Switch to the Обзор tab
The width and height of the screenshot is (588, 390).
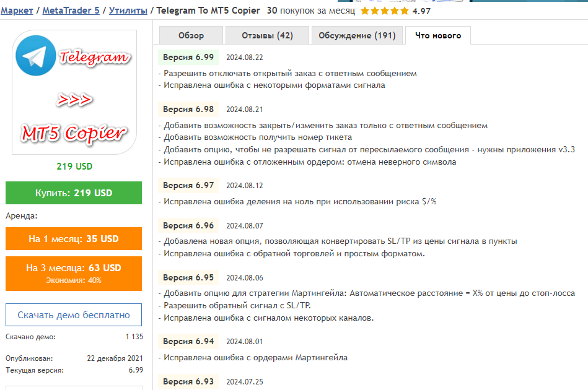(x=191, y=35)
